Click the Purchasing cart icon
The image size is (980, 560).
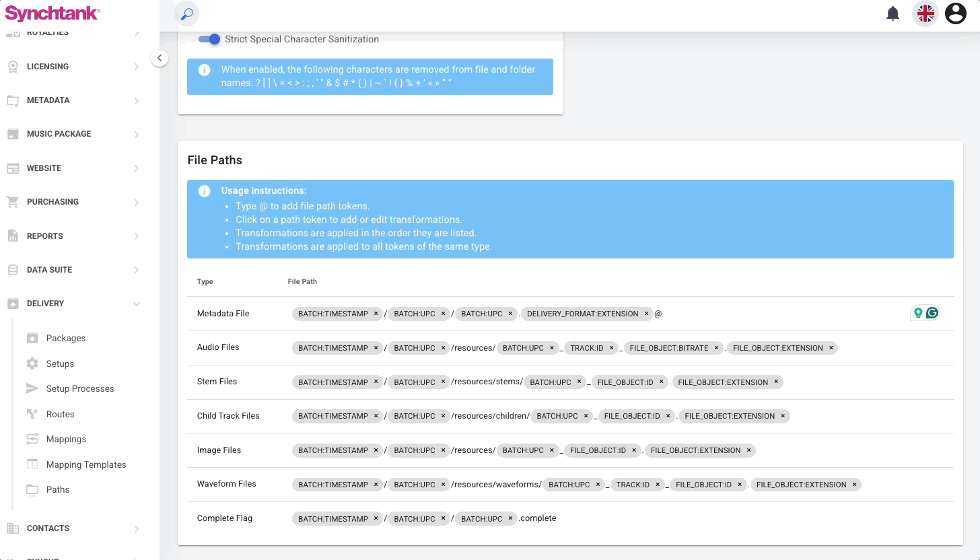pyautogui.click(x=13, y=202)
